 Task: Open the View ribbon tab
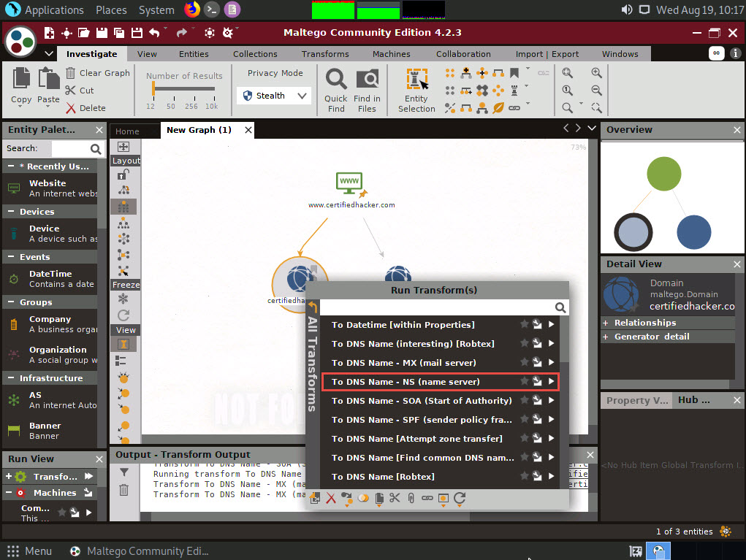147,54
